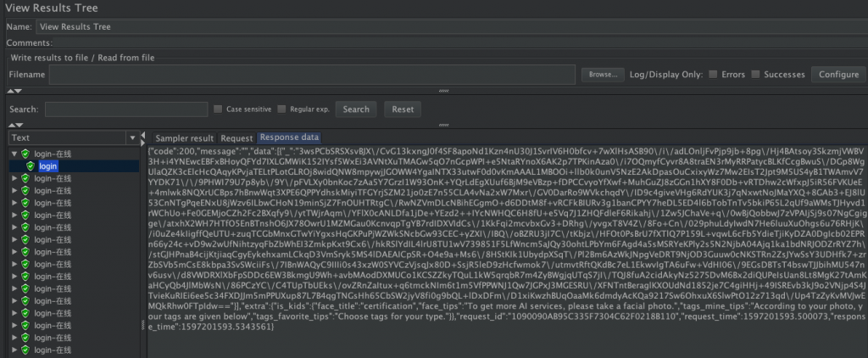This screenshot has height=358, width=868.
Task: Collapse the expanded first login-在线 node
Action: (x=14, y=154)
